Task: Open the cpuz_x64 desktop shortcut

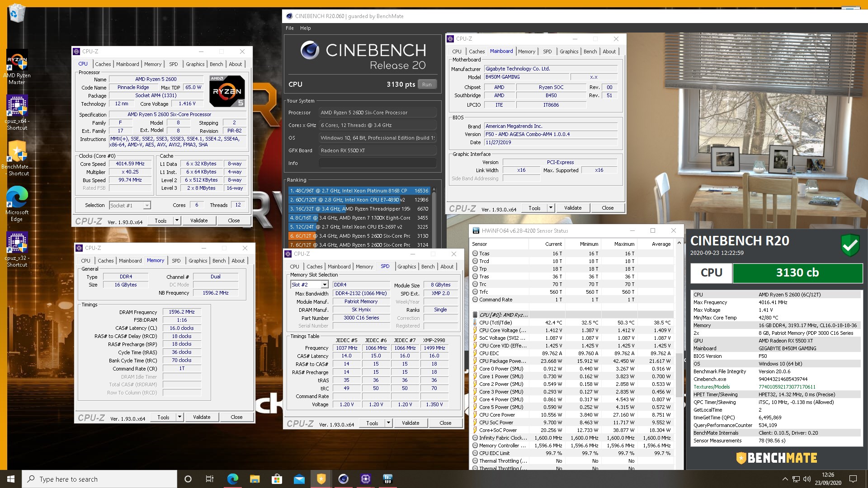Action: 17,113
